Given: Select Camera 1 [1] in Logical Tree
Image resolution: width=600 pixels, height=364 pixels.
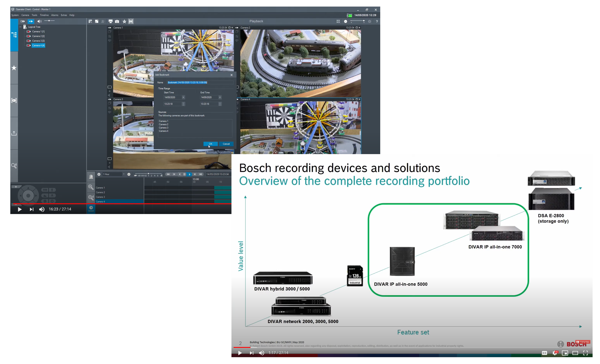Looking at the screenshot, I should pyautogui.click(x=38, y=32).
